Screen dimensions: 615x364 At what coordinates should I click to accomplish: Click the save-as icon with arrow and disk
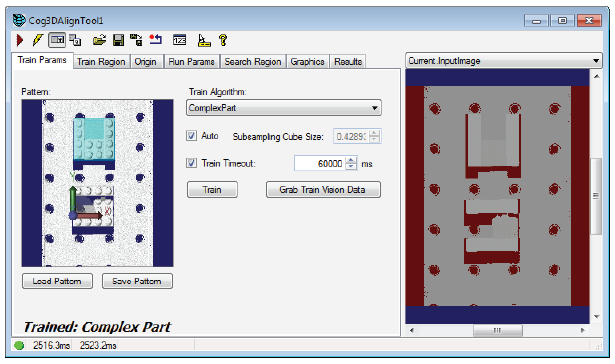pos(136,40)
